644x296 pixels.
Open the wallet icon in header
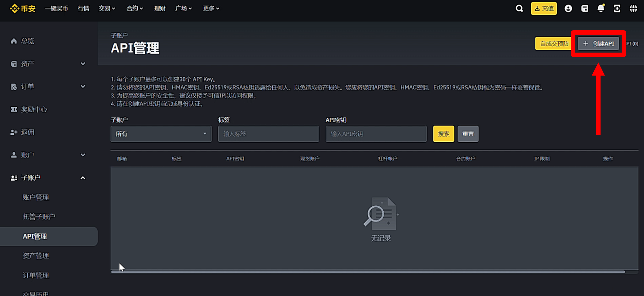[584, 9]
